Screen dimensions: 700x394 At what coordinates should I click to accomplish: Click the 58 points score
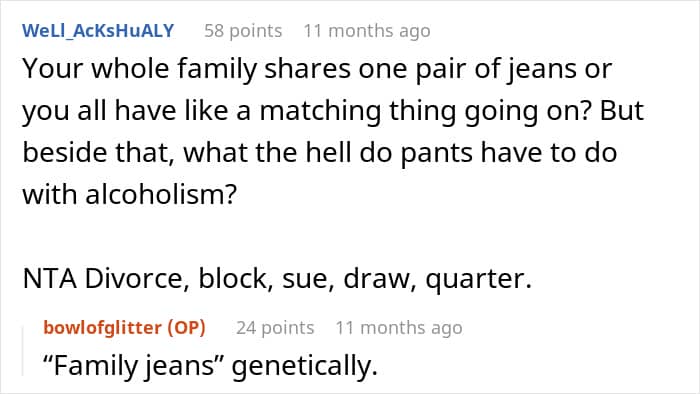coord(243,31)
